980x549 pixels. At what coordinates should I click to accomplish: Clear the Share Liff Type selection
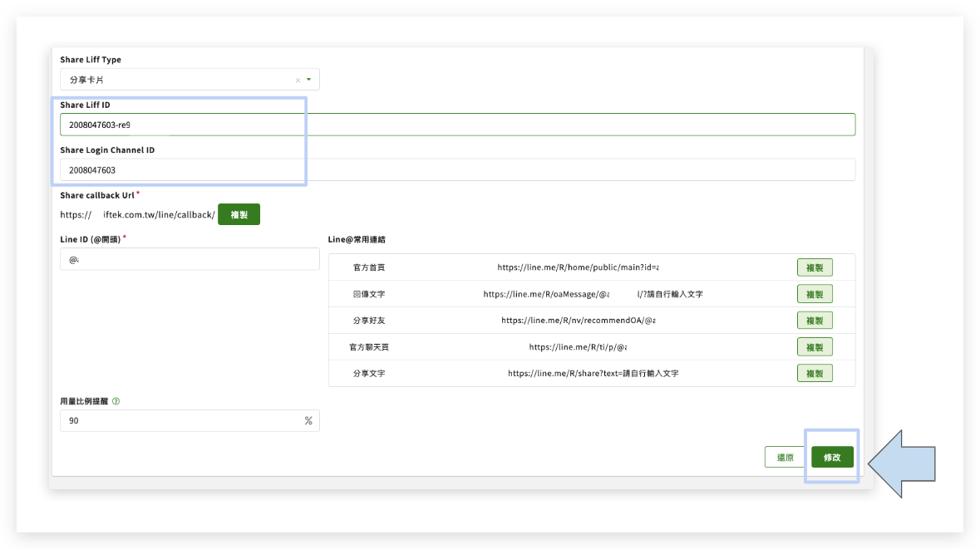(298, 81)
